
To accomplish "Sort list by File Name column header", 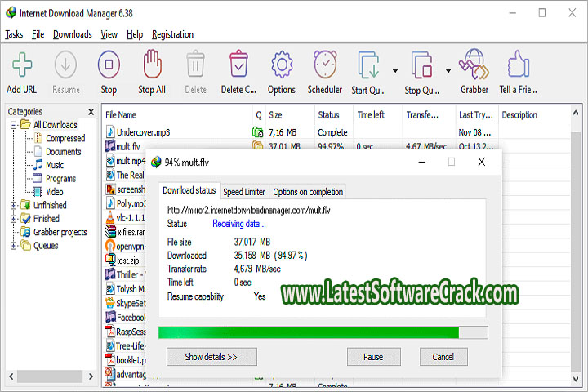I will click(121, 115).
